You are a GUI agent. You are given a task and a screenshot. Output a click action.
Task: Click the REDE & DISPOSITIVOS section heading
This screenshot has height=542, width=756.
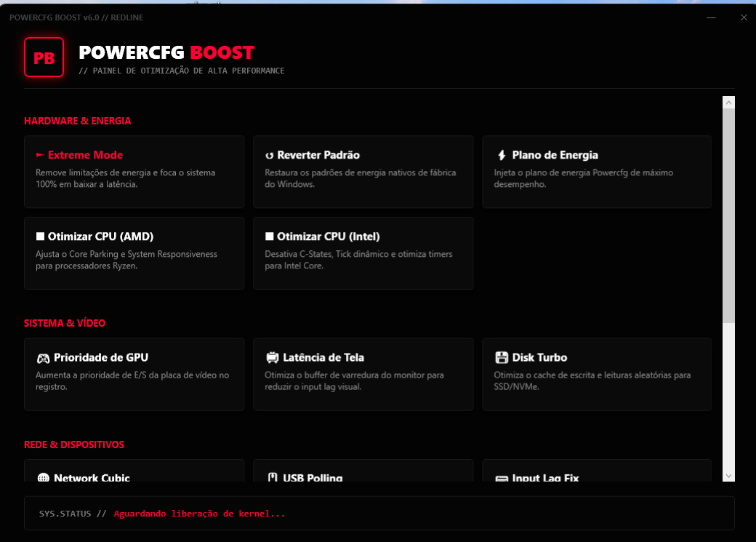[74, 445]
